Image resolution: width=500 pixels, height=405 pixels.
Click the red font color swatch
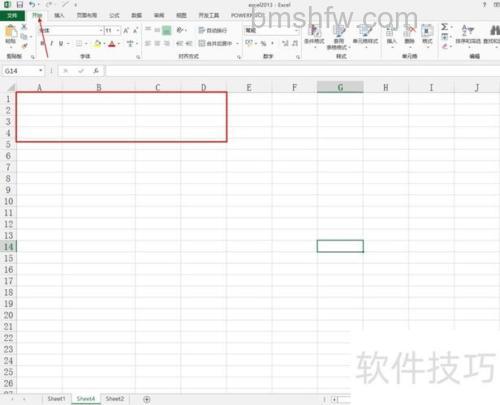point(112,44)
